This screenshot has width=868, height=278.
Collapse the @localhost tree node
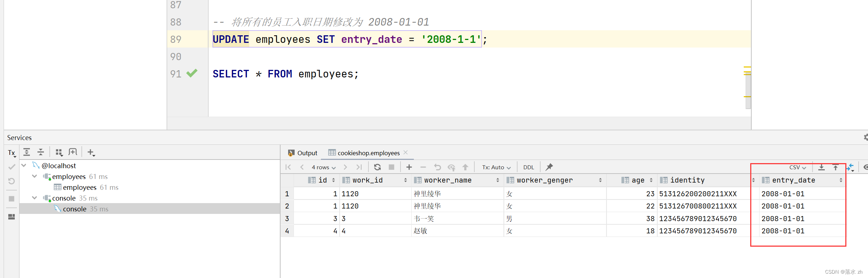tap(24, 165)
